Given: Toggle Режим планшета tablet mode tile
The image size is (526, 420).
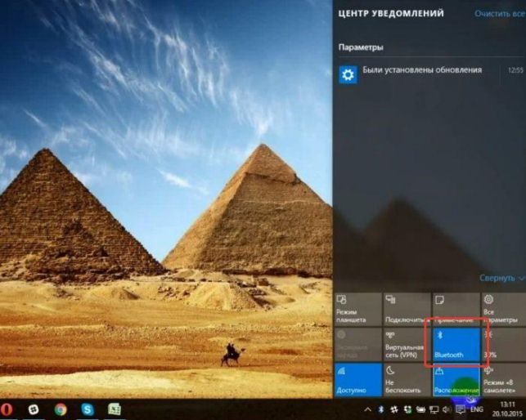Looking at the screenshot, I should click(358, 309).
